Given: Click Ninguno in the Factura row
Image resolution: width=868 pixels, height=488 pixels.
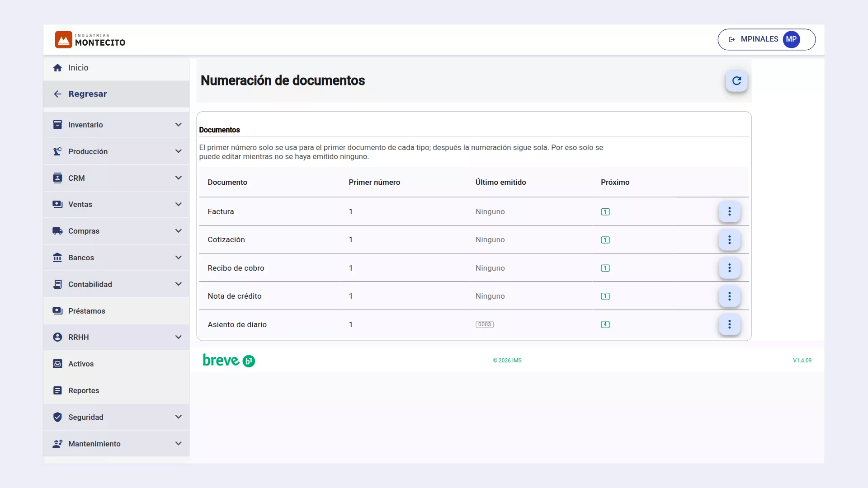Looking at the screenshot, I should click(x=490, y=211).
